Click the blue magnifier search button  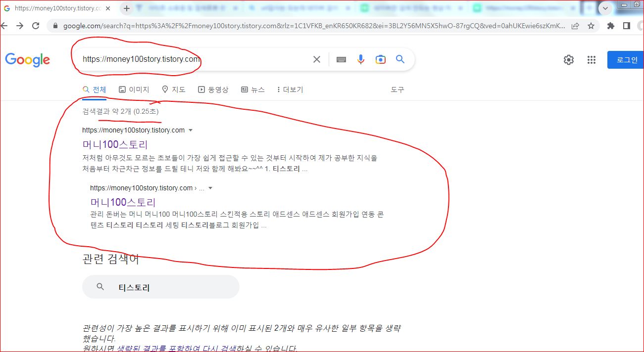[x=400, y=59]
